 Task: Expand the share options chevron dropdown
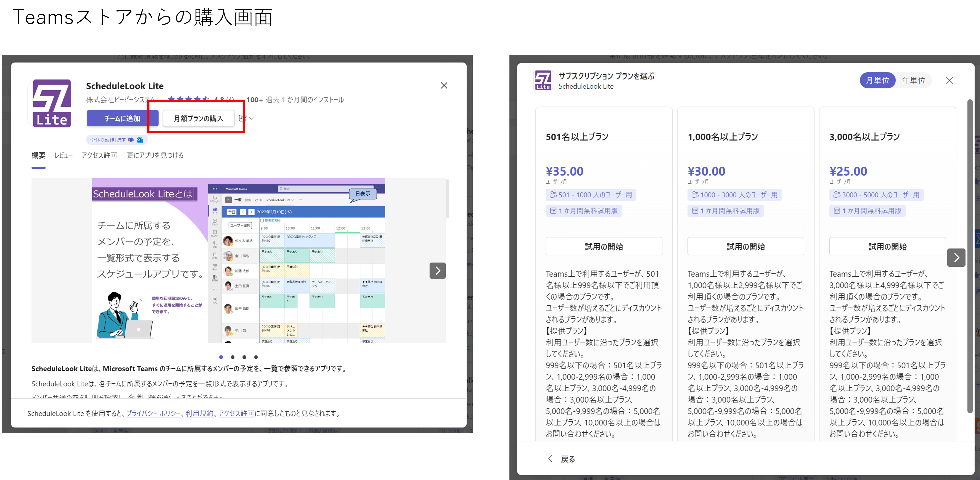pos(252,118)
